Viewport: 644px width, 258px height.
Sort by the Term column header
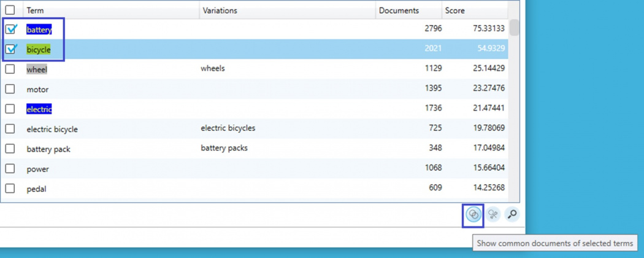point(111,10)
